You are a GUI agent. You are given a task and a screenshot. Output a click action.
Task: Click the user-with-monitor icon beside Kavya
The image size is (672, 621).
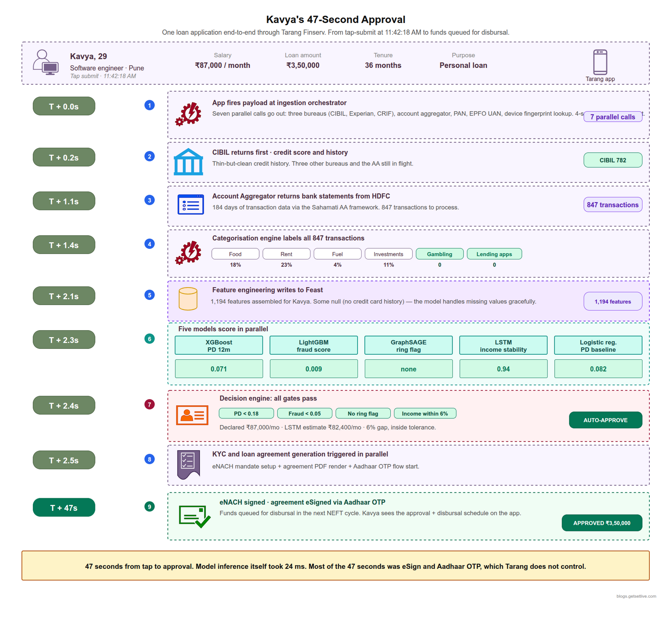coord(46,62)
